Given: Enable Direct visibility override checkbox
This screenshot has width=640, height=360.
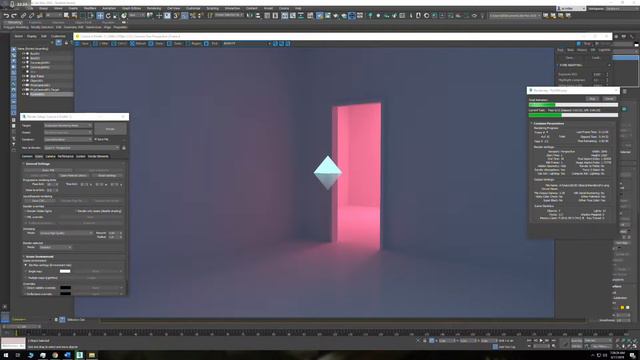Looking at the screenshot, I should [x=25, y=288].
